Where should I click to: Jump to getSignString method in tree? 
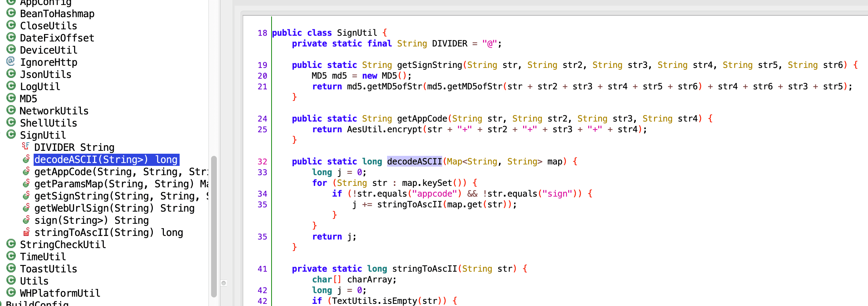point(121,196)
